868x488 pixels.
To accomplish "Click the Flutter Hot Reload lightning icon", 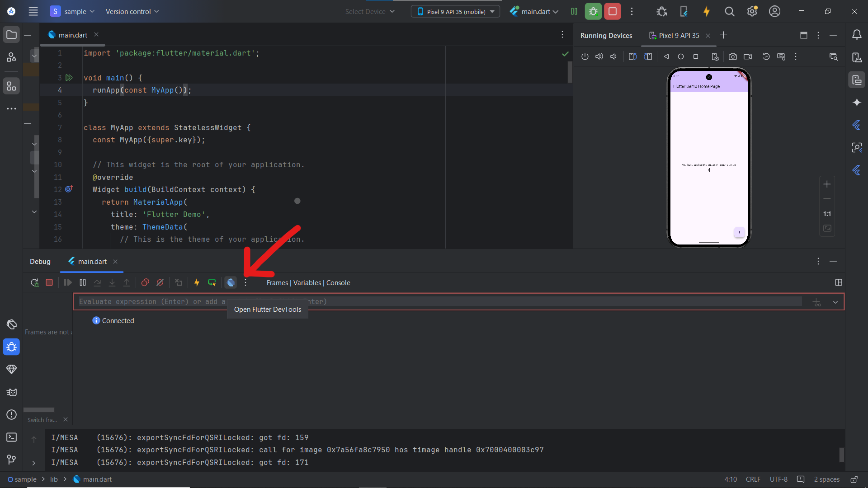I will [197, 282].
